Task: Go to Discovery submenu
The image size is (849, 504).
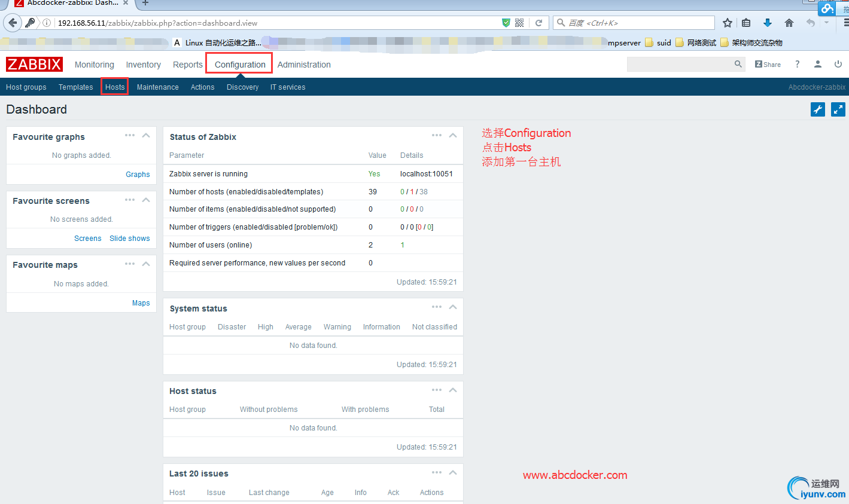Action: 243,87
